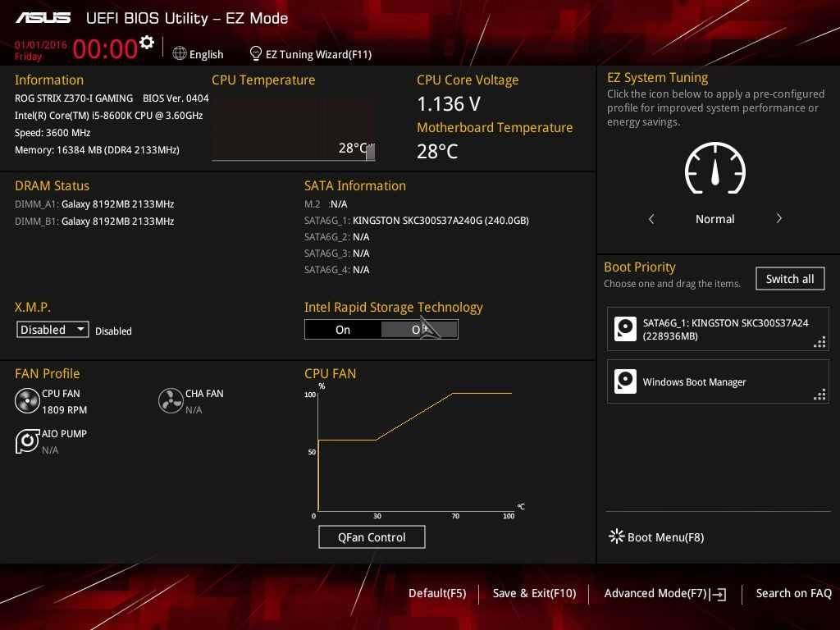
Task: Open EZ Tuning Wizard lightbulb icon
Action: pyautogui.click(x=256, y=53)
